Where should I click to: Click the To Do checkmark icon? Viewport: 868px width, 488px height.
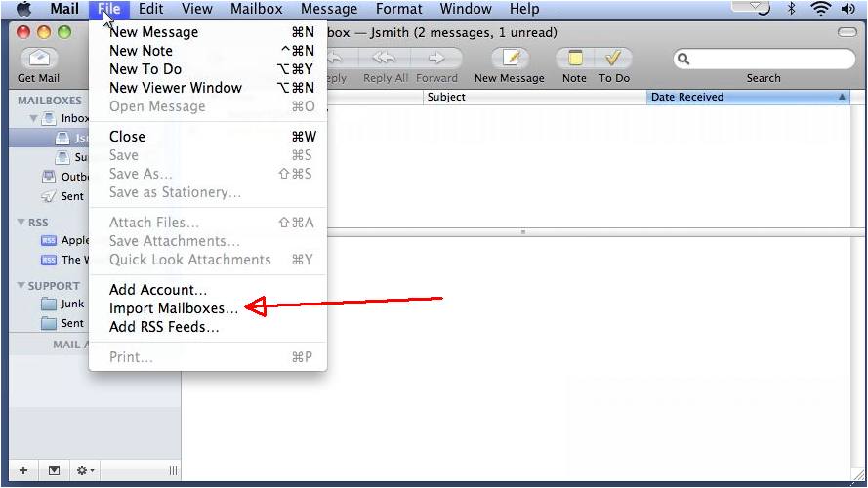coord(613,59)
